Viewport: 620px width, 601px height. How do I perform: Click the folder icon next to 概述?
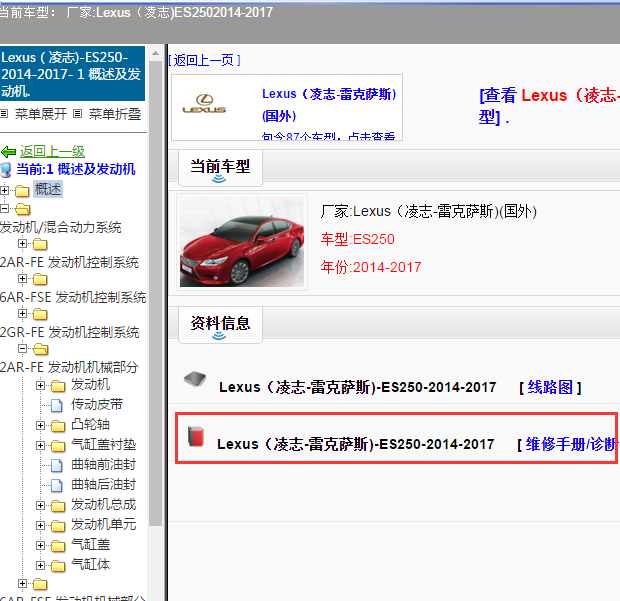pos(22,191)
